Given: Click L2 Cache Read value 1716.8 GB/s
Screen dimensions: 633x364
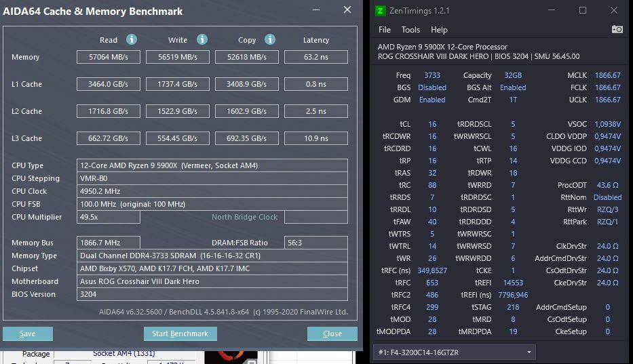Looking at the screenshot, I should [x=108, y=111].
